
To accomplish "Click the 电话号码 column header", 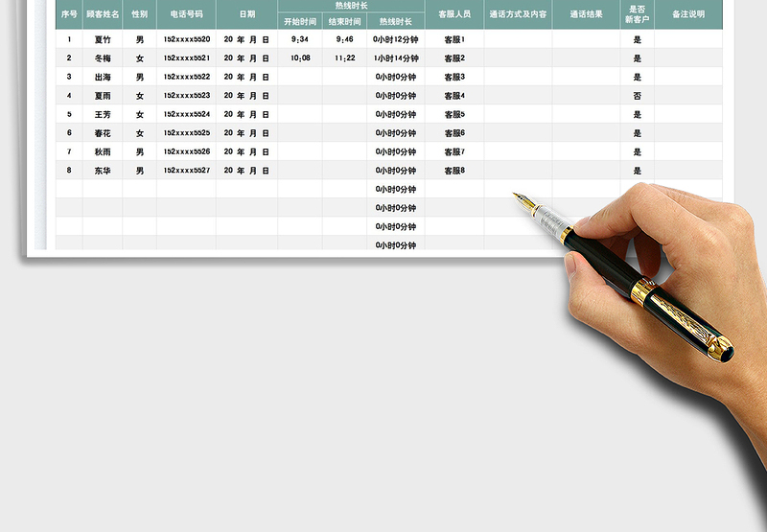I will coord(186,14).
